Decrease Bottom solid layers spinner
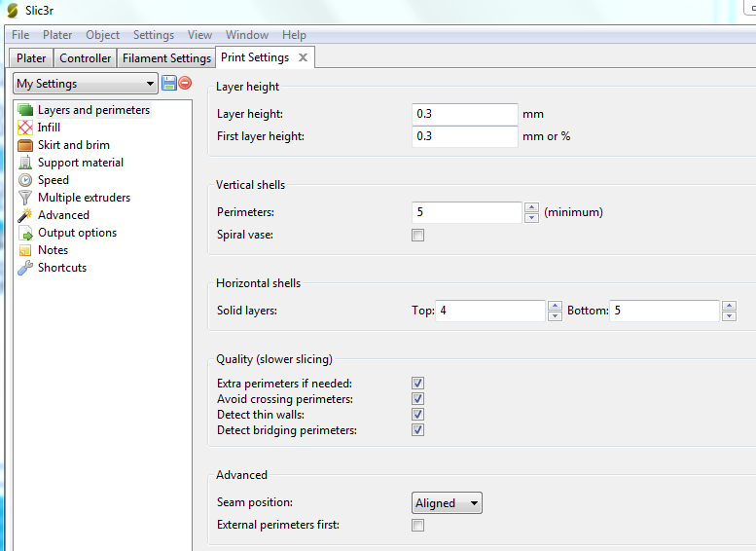This screenshot has height=551, width=756. click(x=729, y=316)
